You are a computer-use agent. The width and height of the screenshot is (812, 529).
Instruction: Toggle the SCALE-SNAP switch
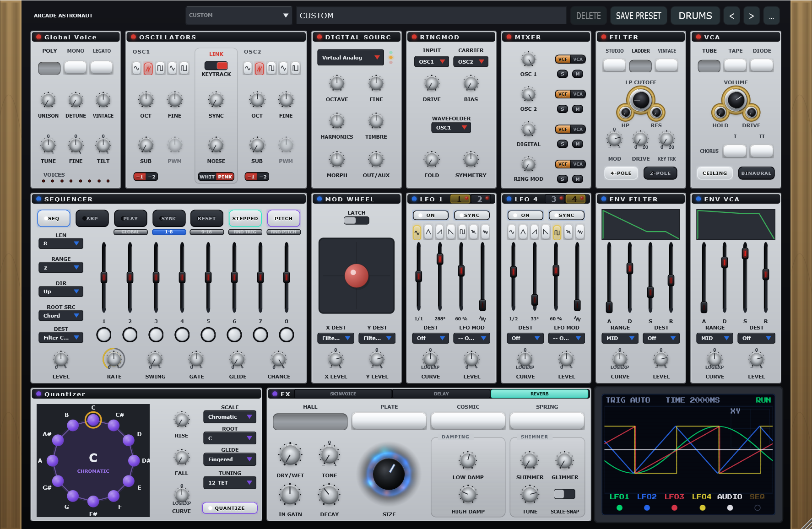click(x=564, y=494)
